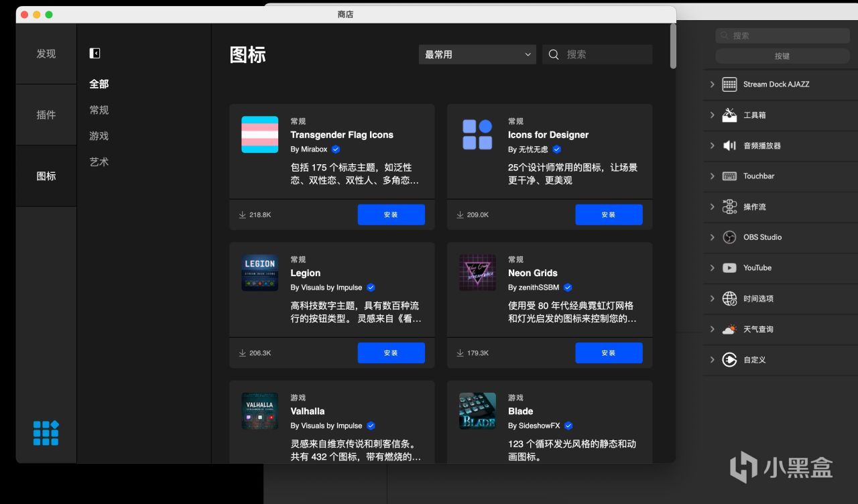Expand the 时间选项 group
Screen dimensions: 858x504
(x=712, y=299)
